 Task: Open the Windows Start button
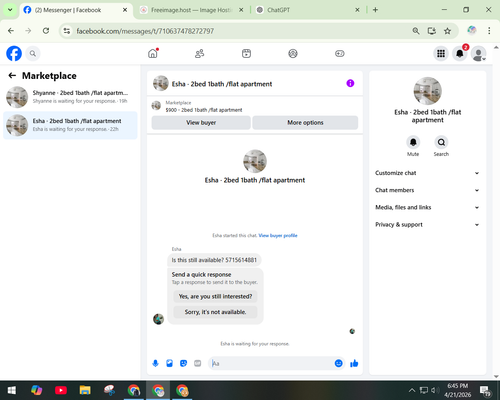(x=12, y=390)
